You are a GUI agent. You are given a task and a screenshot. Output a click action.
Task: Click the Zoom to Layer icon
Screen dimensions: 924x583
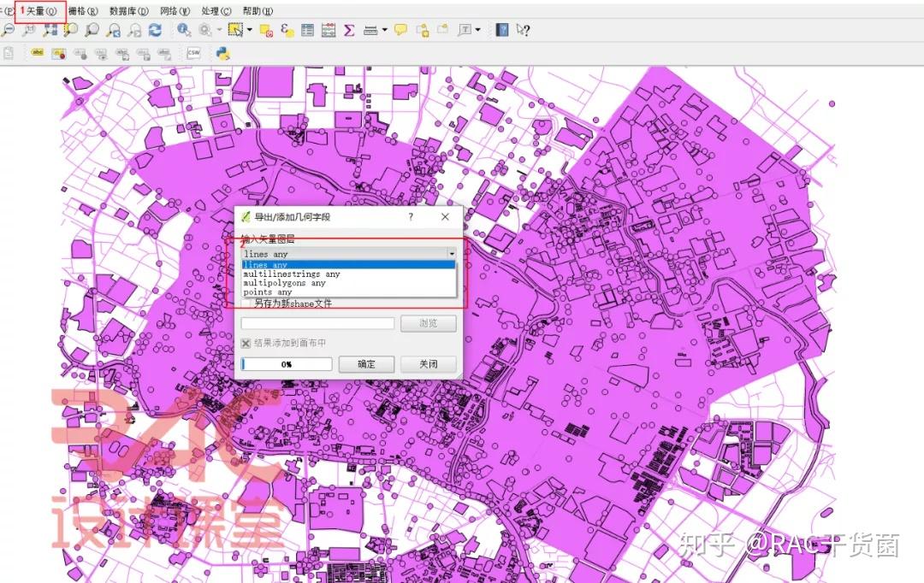click(92, 30)
